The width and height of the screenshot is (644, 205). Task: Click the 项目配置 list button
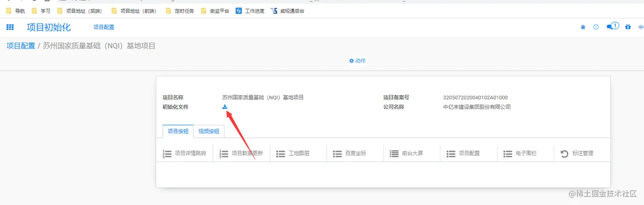click(x=469, y=153)
